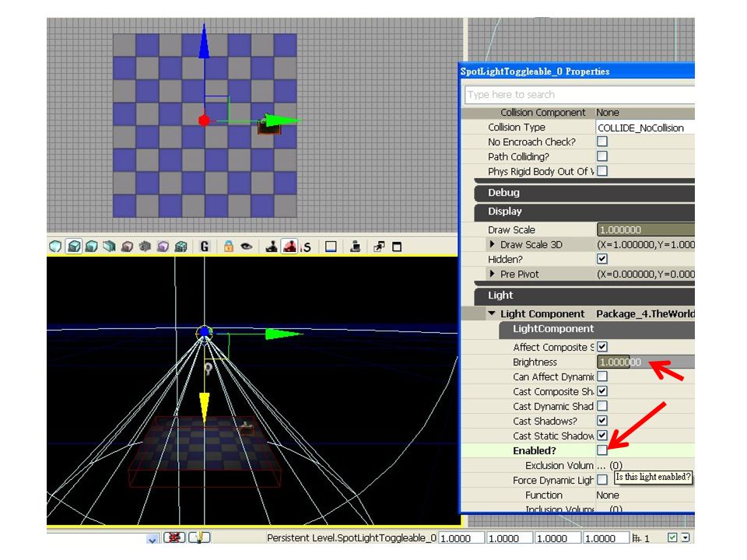Toggle the Cast Static Shadows checkbox
The height and width of the screenshot is (560, 747).
coord(602,436)
